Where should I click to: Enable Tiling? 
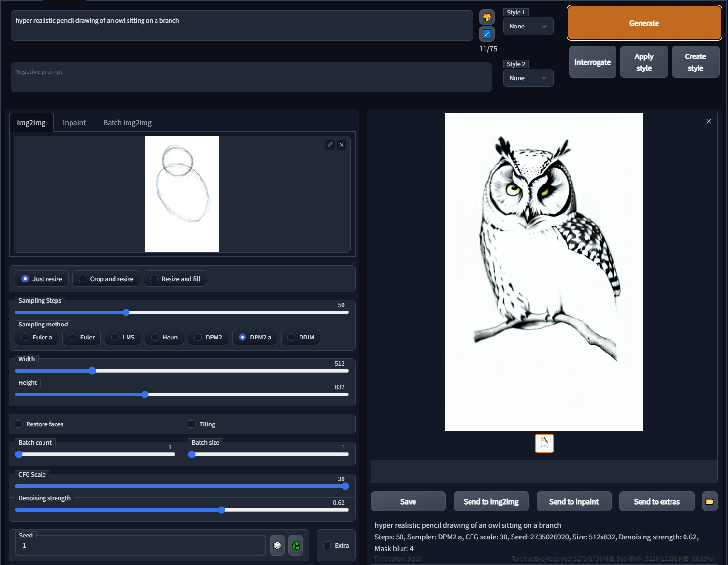point(192,424)
